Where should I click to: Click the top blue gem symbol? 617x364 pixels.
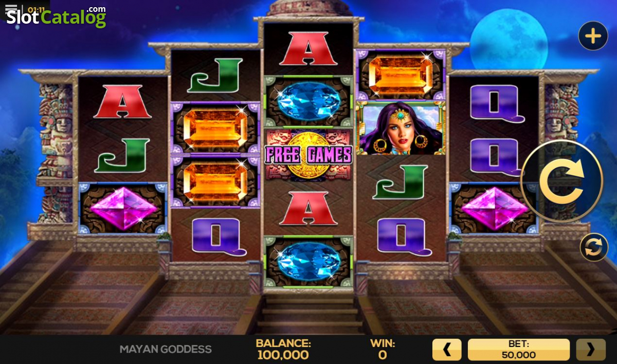(308, 101)
